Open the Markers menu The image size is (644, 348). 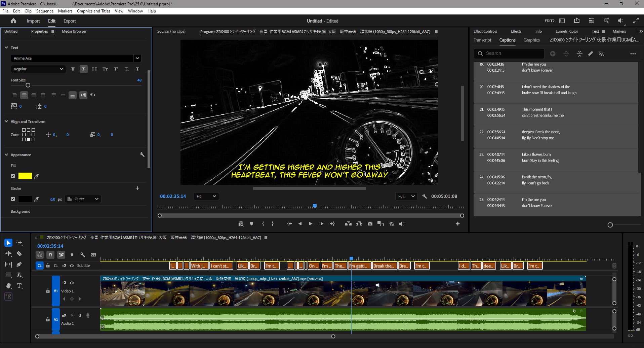pos(65,11)
